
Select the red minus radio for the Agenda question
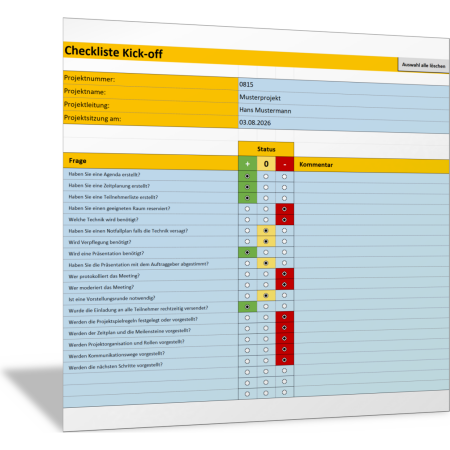[x=284, y=177]
